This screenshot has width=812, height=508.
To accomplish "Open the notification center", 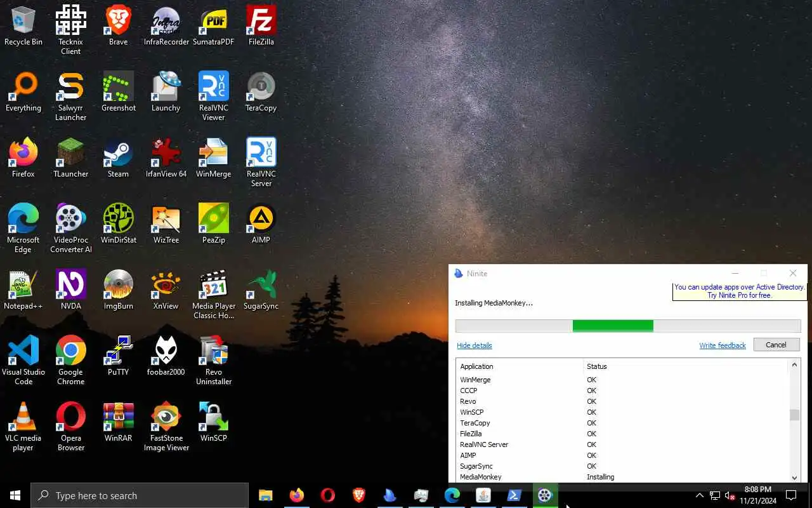I will (791, 495).
